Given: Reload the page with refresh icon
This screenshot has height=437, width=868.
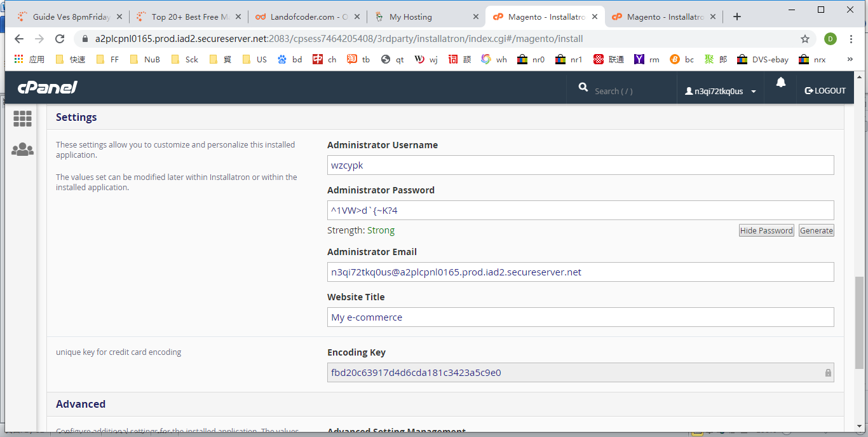Looking at the screenshot, I should tap(60, 39).
